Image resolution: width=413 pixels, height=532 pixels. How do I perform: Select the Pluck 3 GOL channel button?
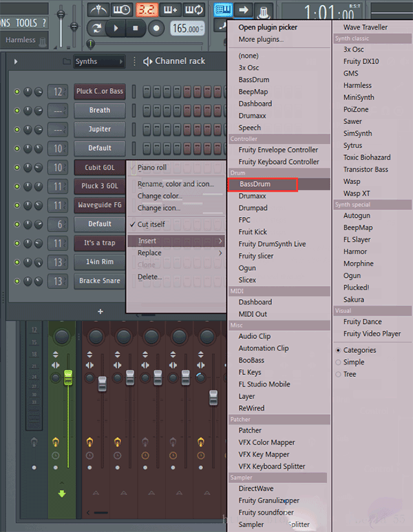(100, 186)
